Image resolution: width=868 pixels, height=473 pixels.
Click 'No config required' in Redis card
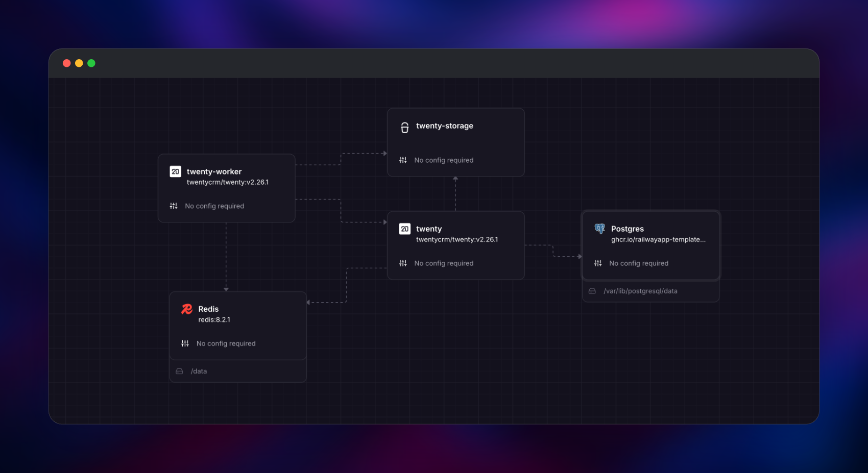226,343
